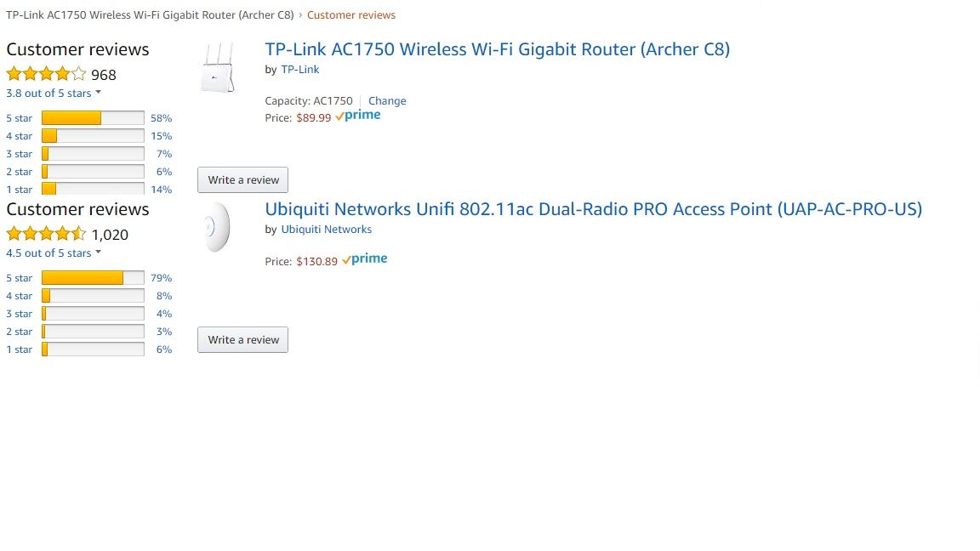Write a review for the Ubiquiti access point

pos(243,340)
